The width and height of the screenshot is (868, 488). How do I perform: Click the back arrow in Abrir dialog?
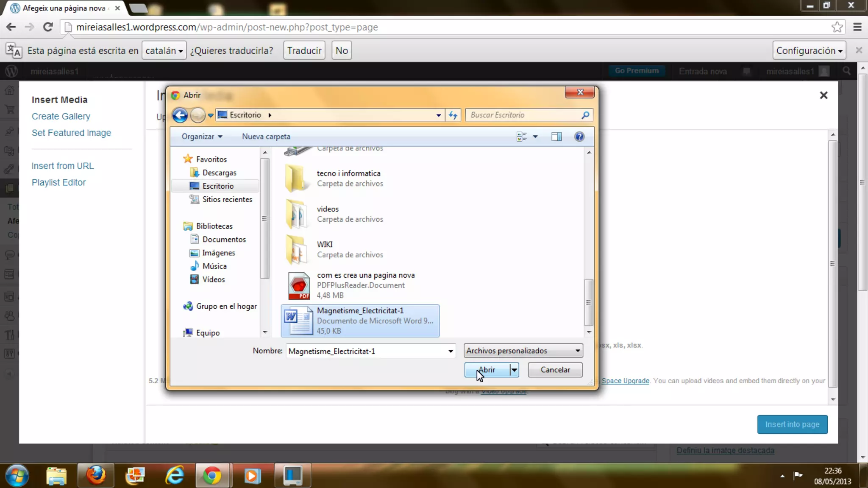click(x=180, y=115)
